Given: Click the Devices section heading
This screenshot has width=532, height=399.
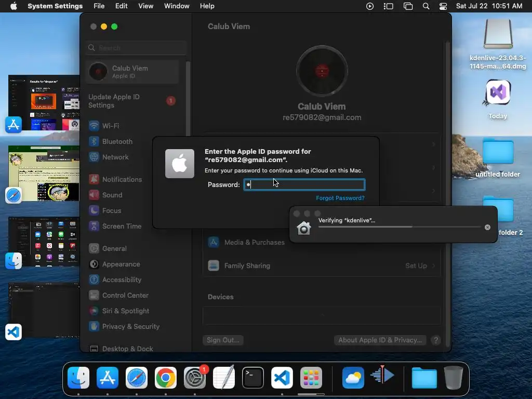Looking at the screenshot, I should click(220, 297).
